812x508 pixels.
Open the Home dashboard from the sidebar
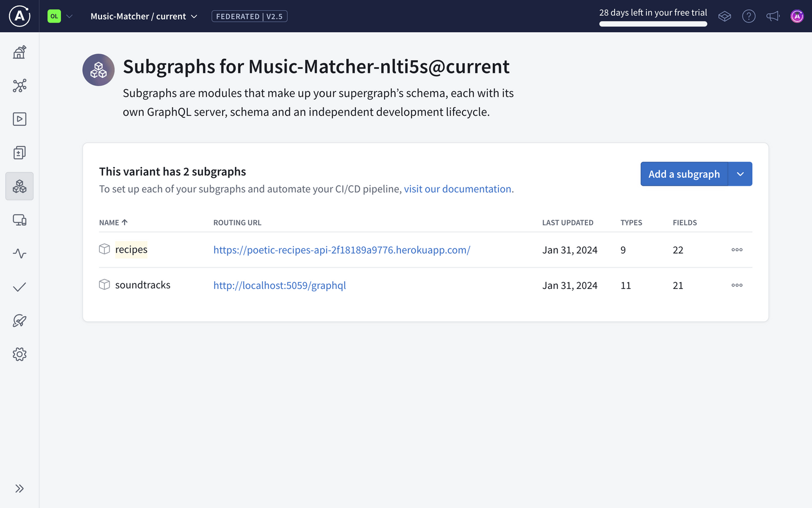pyautogui.click(x=19, y=51)
